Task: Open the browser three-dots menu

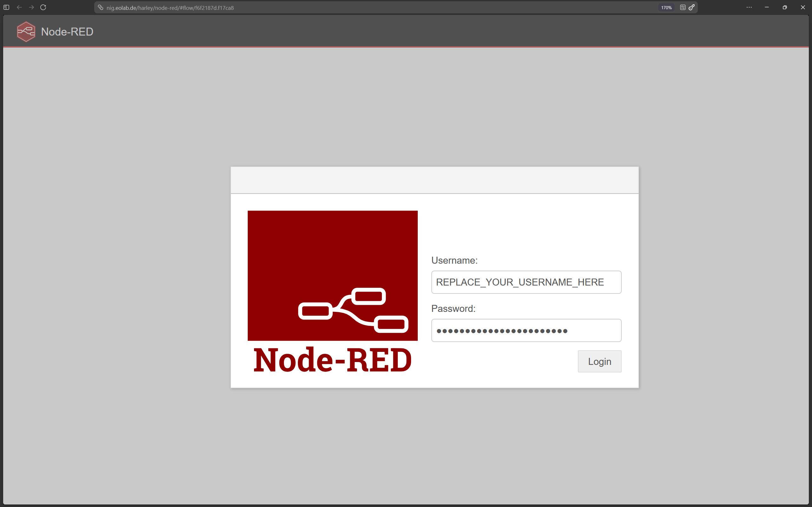Action: 749,7
